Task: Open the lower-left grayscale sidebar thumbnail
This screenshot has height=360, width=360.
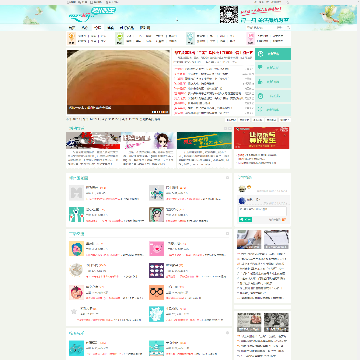Action: coord(249,322)
